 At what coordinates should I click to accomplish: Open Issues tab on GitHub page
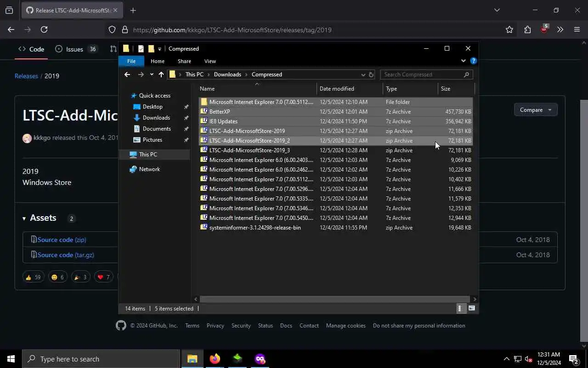pos(76,49)
